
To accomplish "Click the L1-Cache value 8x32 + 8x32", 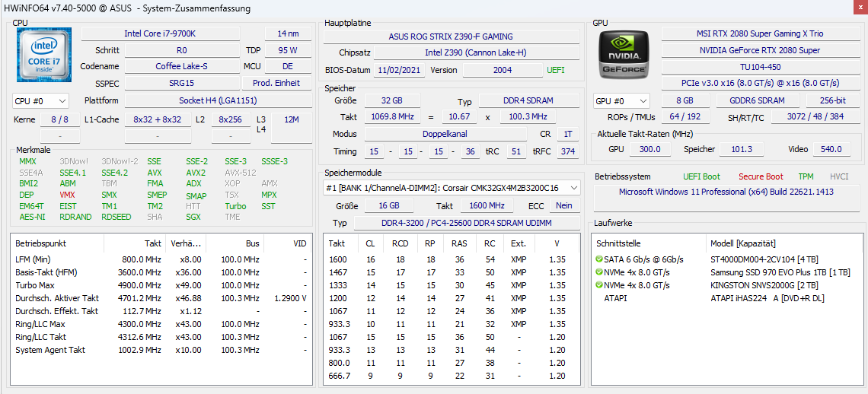I will coord(158,119).
